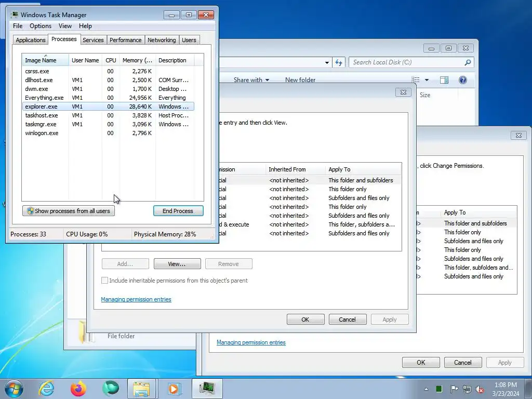Sort processes by Image Name column
Viewport: 532px width, 399px height.
click(x=46, y=60)
